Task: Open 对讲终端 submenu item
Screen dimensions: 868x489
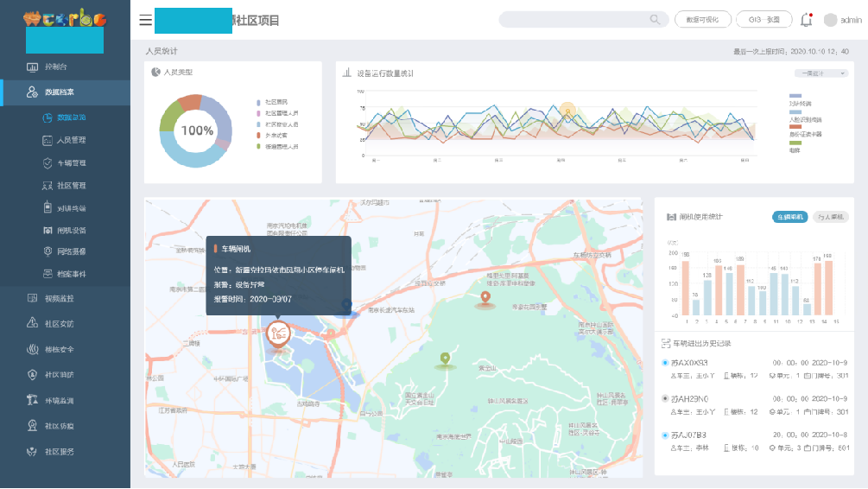Action: (66, 208)
